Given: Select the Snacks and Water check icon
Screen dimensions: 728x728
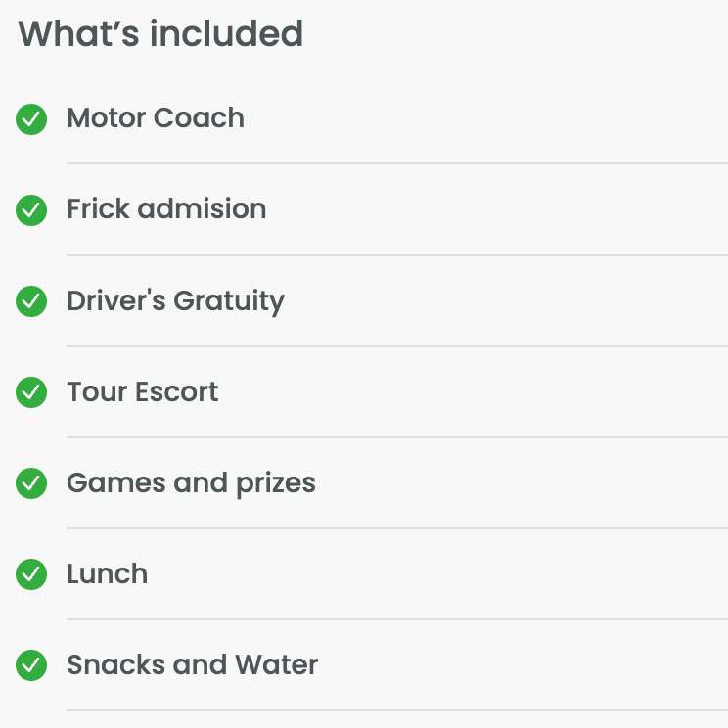Looking at the screenshot, I should click(x=31, y=665).
